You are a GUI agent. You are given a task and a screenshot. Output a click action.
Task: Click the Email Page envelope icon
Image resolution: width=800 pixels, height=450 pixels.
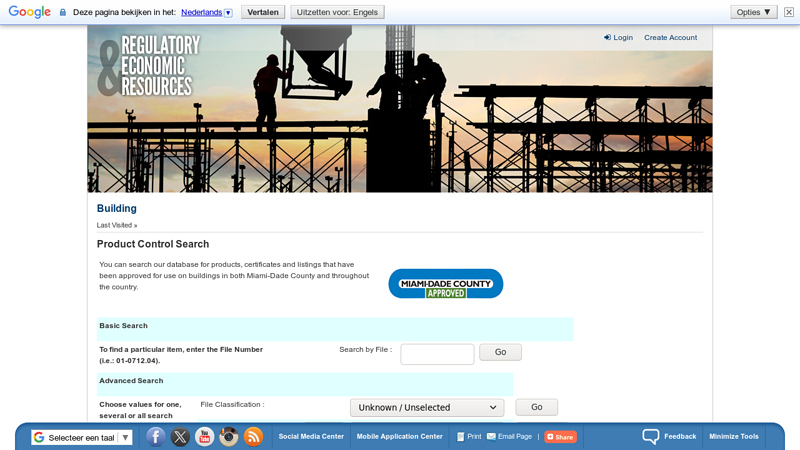[x=491, y=437]
